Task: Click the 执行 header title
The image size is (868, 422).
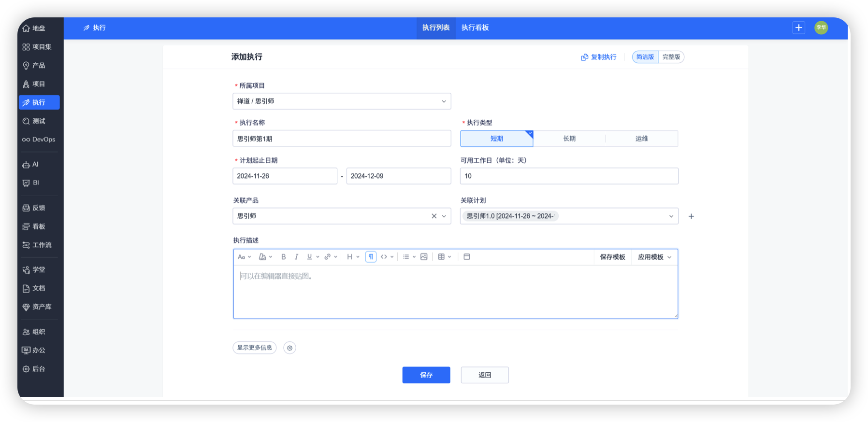Action: click(94, 28)
